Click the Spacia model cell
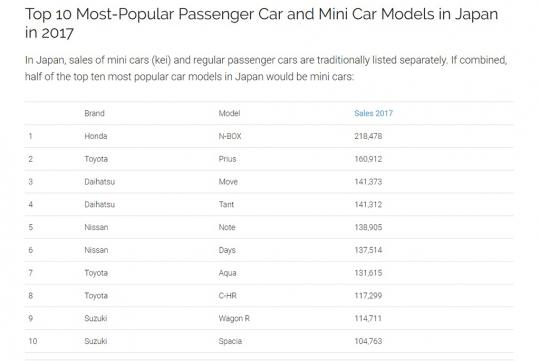The height and width of the screenshot is (361, 540). point(230,341)
